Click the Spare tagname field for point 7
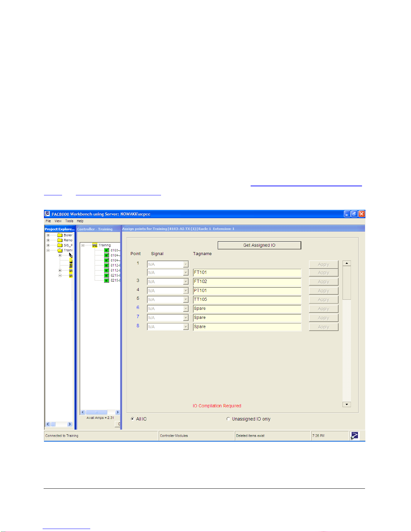This screenshot has height=532, width=411. pyautogui.click(x=247, y=318)
